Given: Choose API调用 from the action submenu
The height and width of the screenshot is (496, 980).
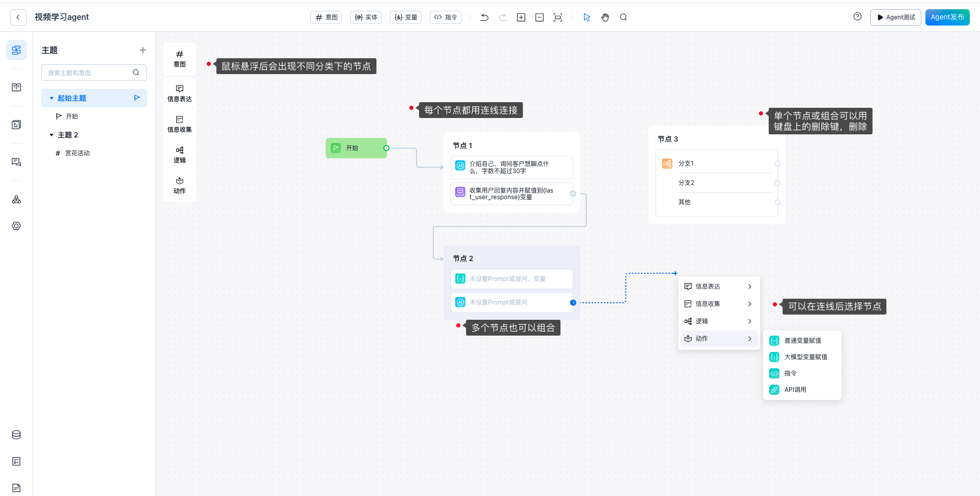Looking at the screenshot, I should click(795, 390).
